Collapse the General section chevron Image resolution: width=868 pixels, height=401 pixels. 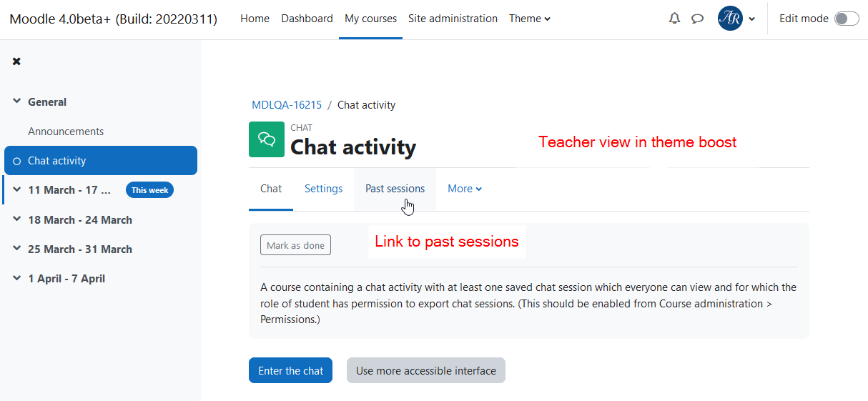pyautogui.click(x=17, y=102)
